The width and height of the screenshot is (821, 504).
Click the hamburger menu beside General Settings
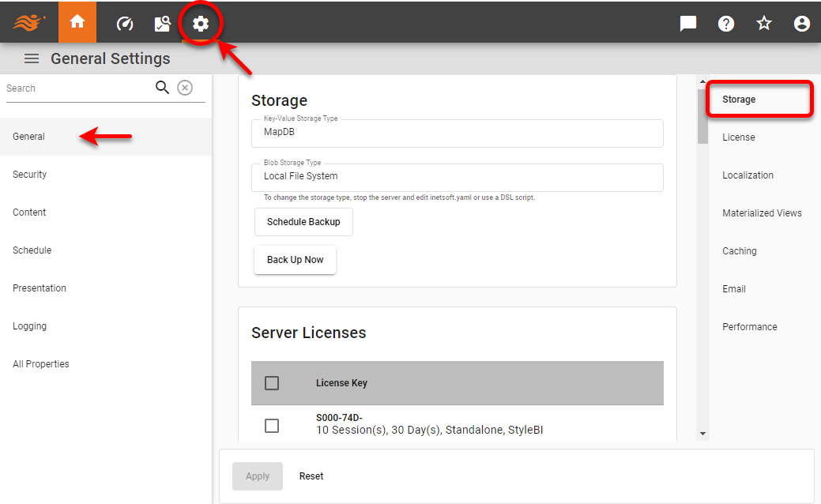(31, 58)
